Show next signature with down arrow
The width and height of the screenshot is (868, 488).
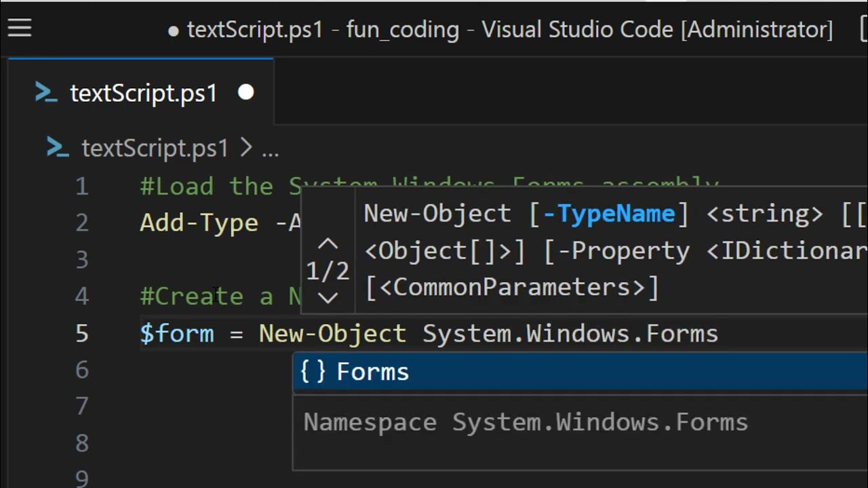tap(328, 298)
